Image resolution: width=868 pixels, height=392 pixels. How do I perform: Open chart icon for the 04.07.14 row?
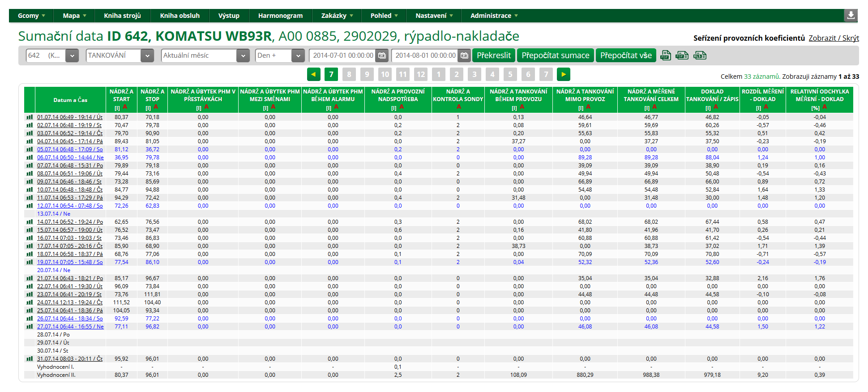[x=30, y=141]
